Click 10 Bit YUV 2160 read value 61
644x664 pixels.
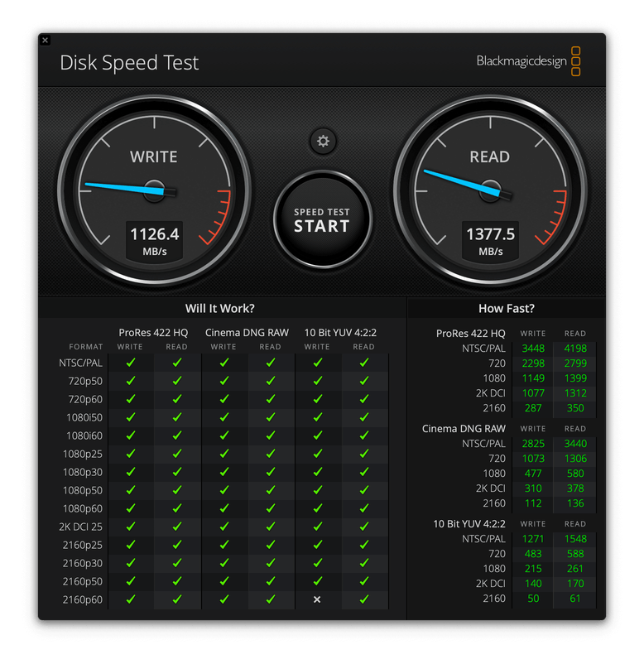575,599
